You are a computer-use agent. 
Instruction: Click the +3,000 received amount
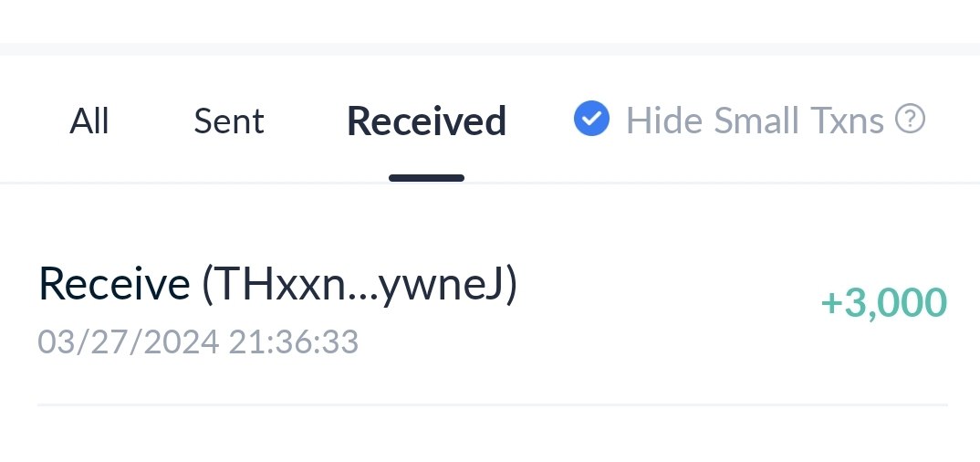pyautogui.click(x=884, y=302)
